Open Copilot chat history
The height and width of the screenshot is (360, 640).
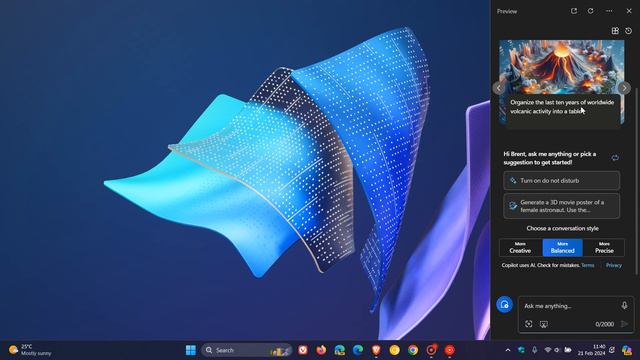(629, 31)
